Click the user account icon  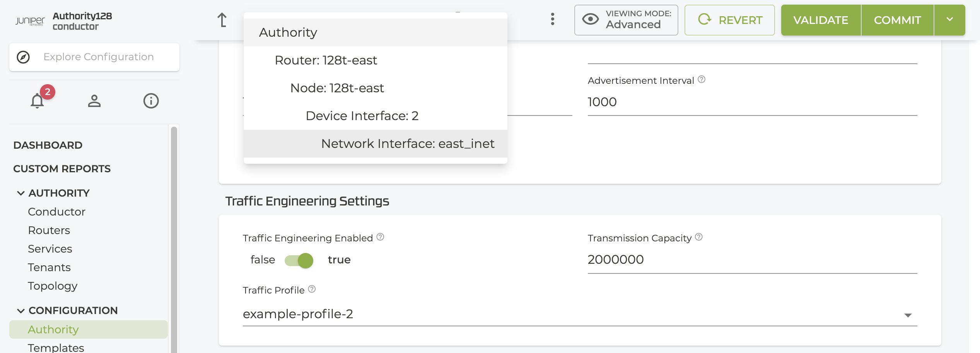[x=94, y=101]
